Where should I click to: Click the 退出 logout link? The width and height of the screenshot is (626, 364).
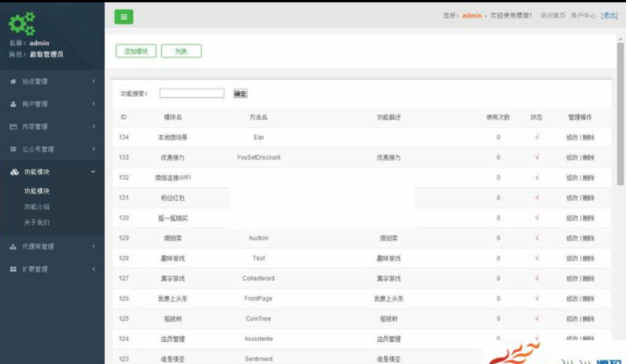pyautogui.click(x=609, y=15)
